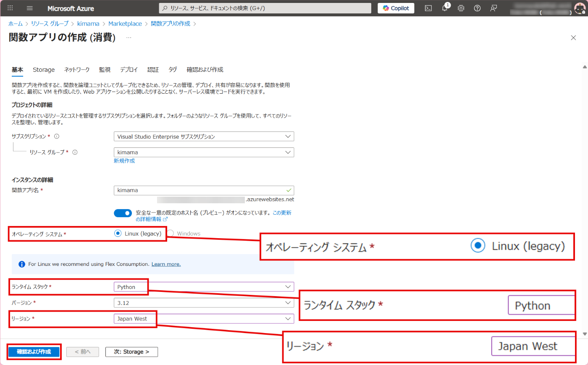Image resolution: width=588 pixels, height=365 pixels.
Task: Select the Linux (legacy) radio button
Action: coord(118,234)
